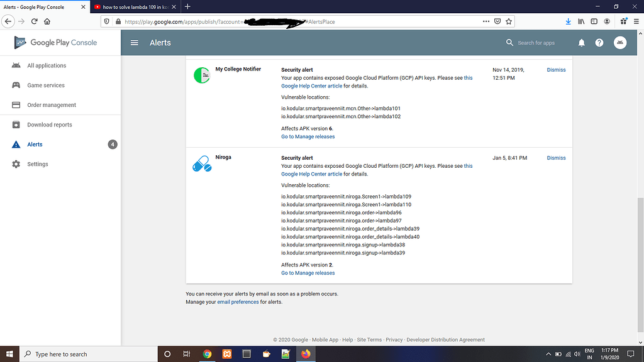Open Firefox downloads arrow icon
This screenshot has height=362, width=644.
pos(568,21)
